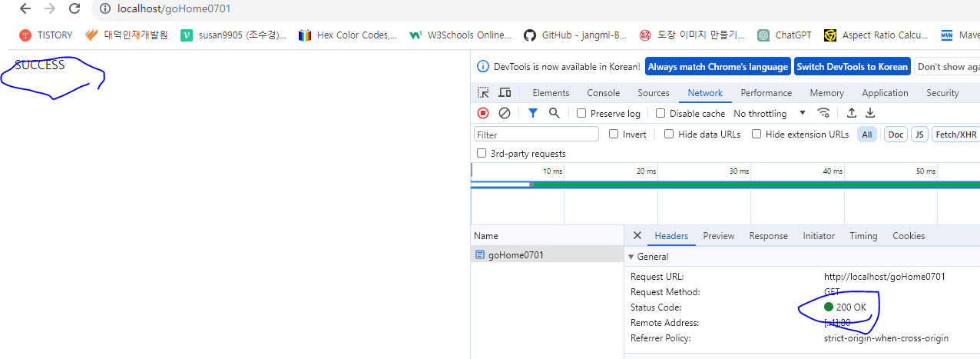Toggle the network filter funnel icon
Viewport: 980px width, 359px height.
point(533,113)
